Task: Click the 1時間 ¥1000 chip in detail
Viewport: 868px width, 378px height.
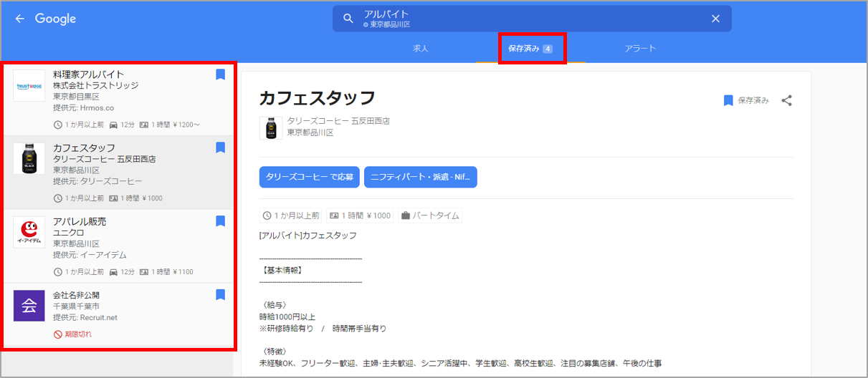Action: tap(360, 215)
